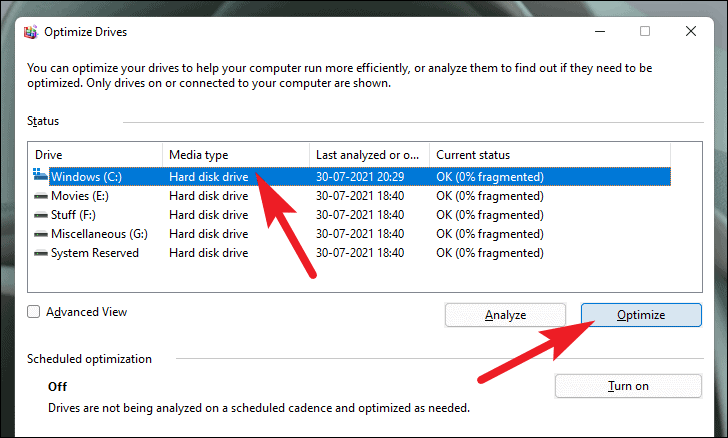The height and width of the screenshot is (438, 728).
Task: Select the Movies (E:) drive icon
Action: pos(41,196)
